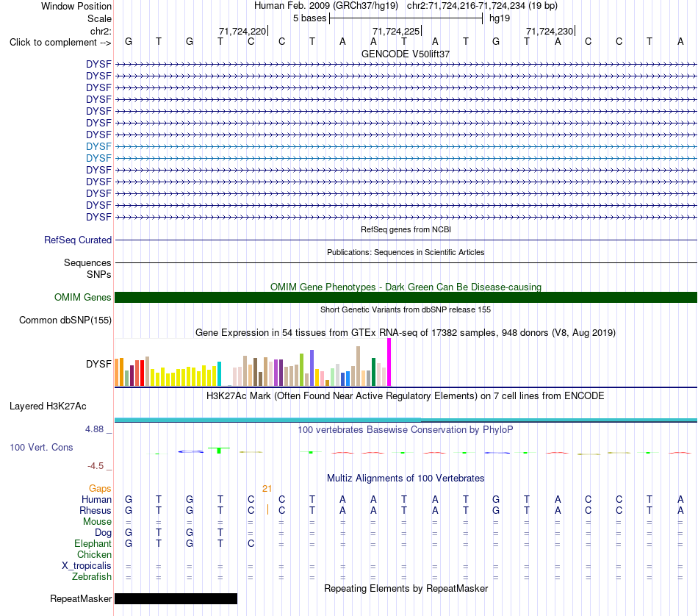Click the SNPs track label
698x616 pixels.
pyautogui.click(x=99, y=274)
